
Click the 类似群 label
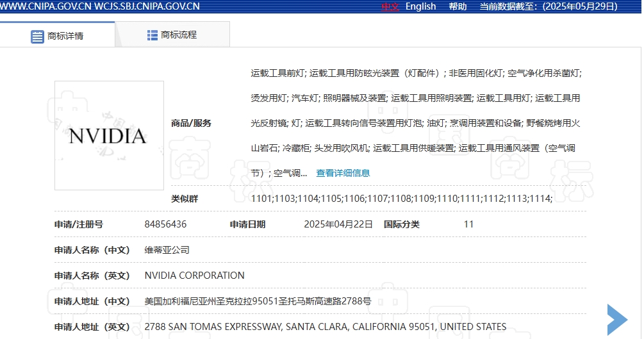click(185, 199)
